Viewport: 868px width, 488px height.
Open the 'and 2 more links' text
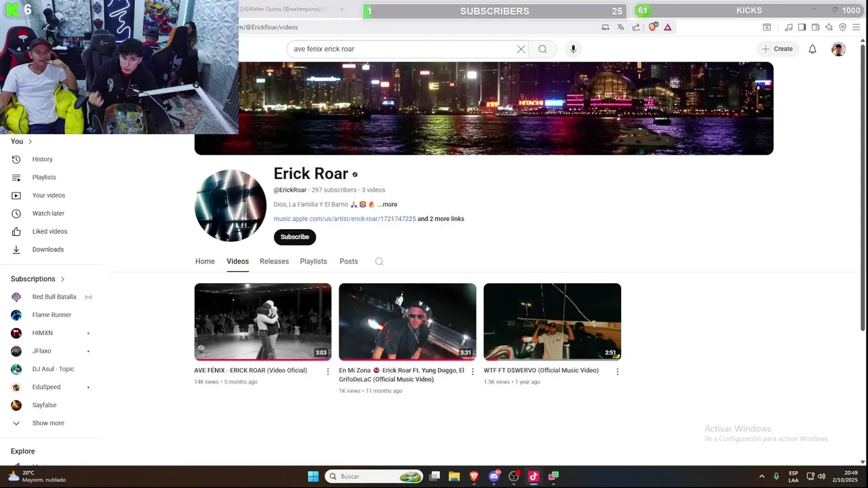(441, 219)
